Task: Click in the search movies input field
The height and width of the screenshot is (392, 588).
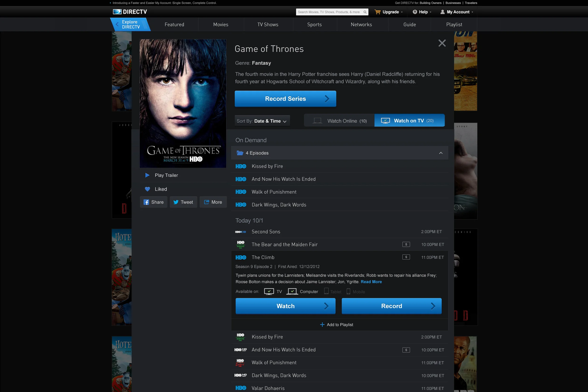Action: 329,12
